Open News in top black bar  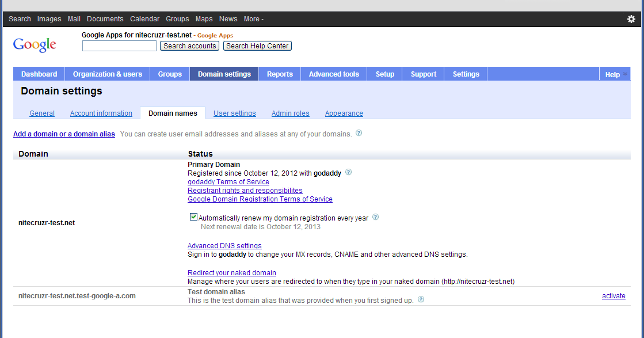(x=228, y=19)
